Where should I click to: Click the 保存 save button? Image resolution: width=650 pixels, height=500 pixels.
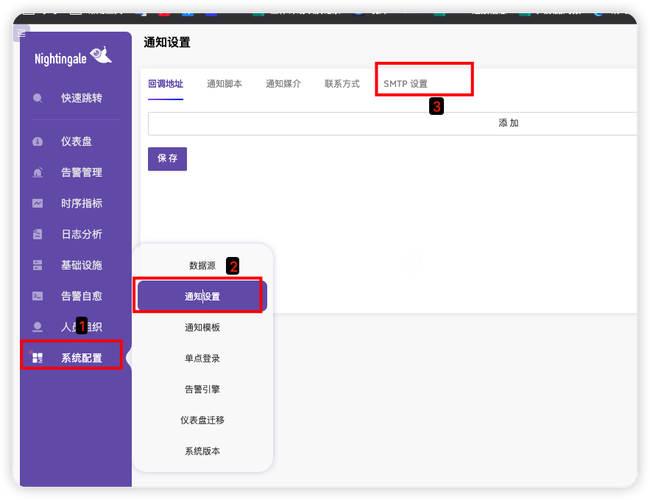167,158
